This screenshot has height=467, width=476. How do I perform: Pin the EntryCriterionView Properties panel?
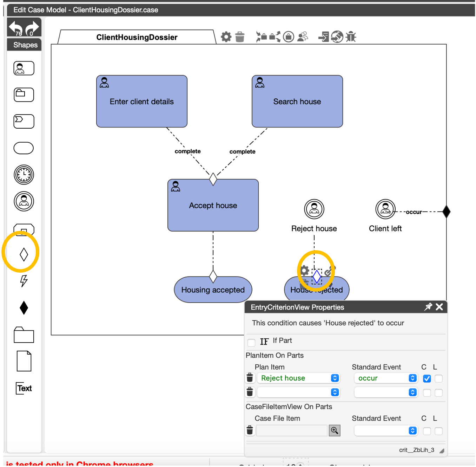click(x=428, y=307)
